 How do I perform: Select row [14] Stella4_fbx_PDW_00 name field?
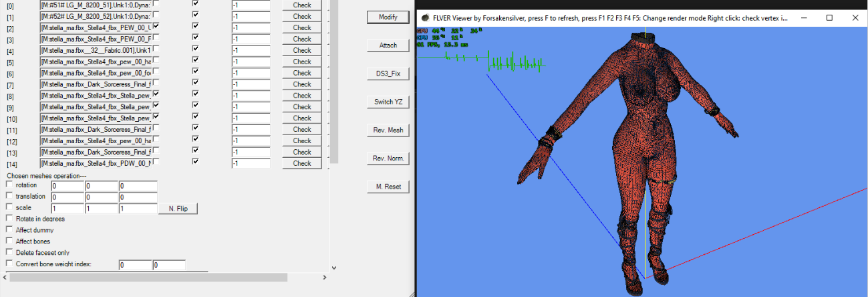[x=96, y=163]
